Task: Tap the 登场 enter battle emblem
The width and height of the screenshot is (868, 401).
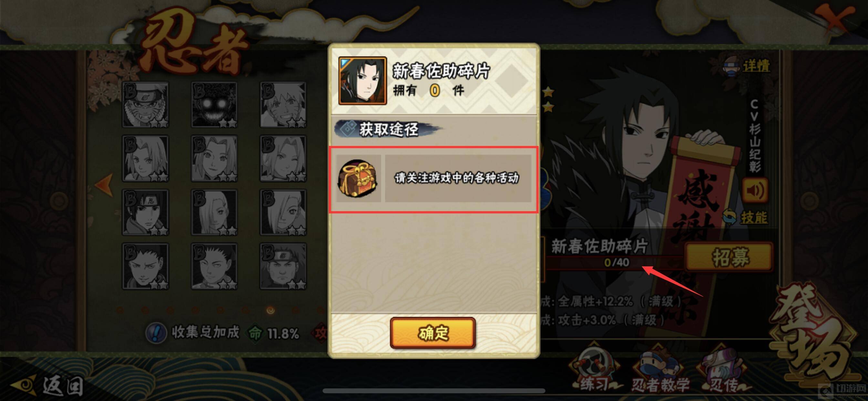Action: tap(815, 334)
